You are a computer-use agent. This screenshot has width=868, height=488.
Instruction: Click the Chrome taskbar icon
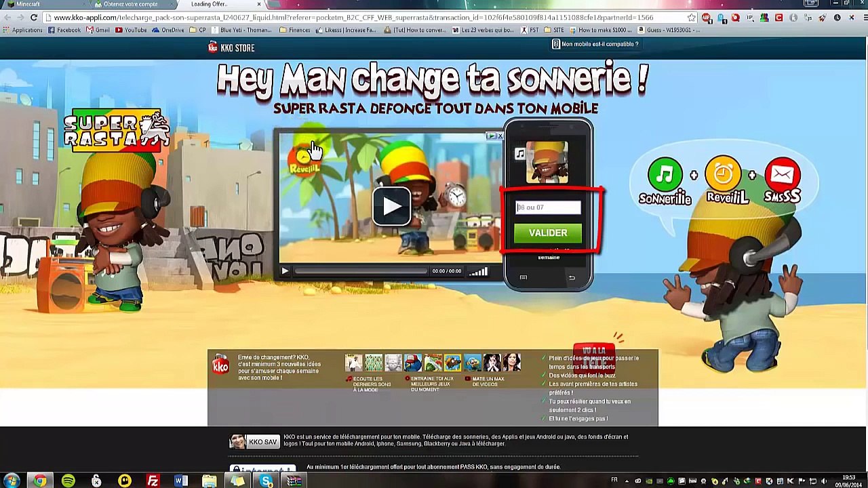(x=40, y=481)
